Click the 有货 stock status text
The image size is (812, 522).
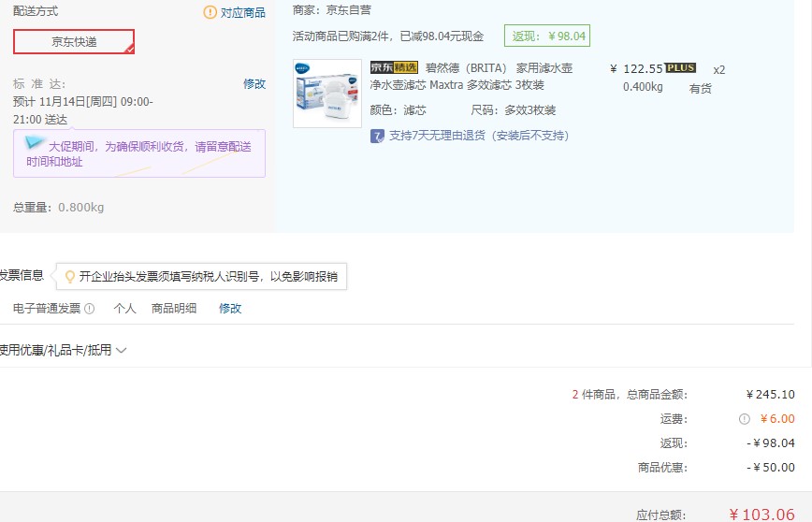coord(700,89)
